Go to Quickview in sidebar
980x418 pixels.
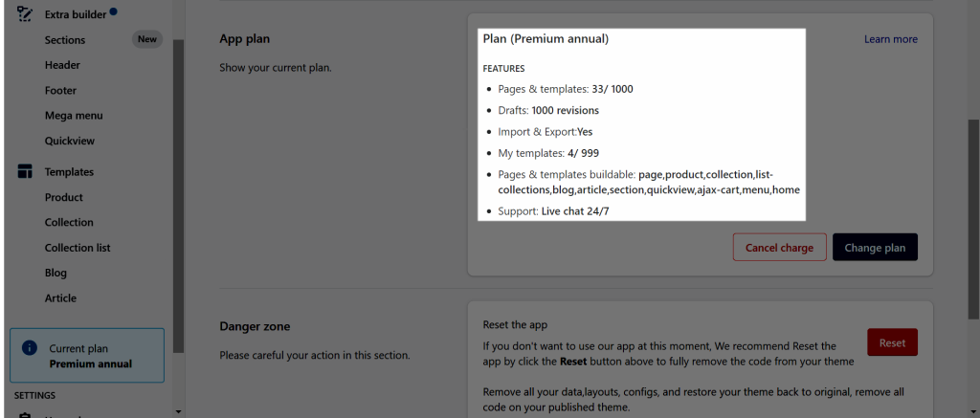coord(70,141)
